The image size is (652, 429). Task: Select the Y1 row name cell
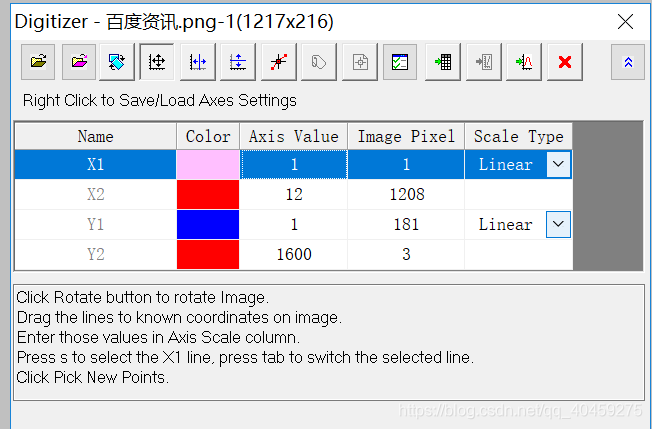(96, 224)
